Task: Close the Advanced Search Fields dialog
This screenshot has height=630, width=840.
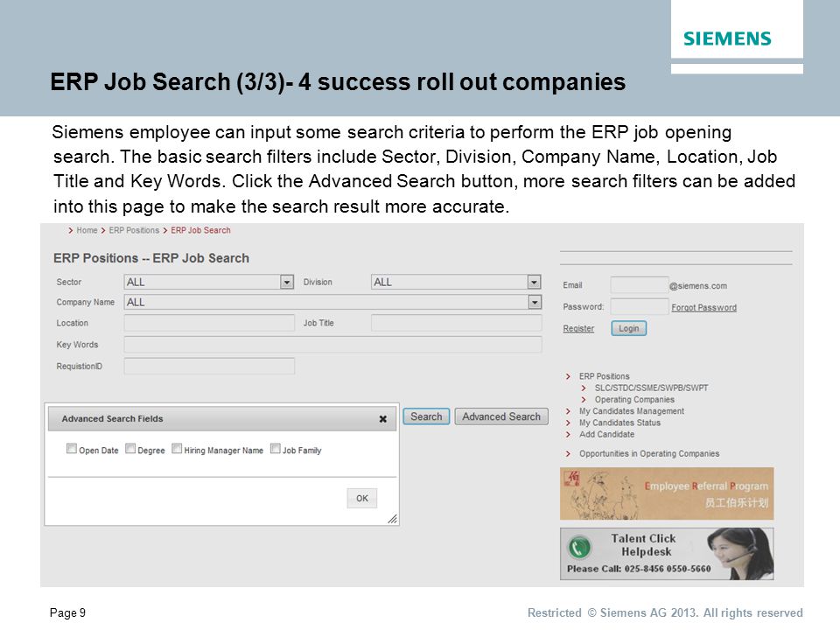Action: tap(383, 419)
